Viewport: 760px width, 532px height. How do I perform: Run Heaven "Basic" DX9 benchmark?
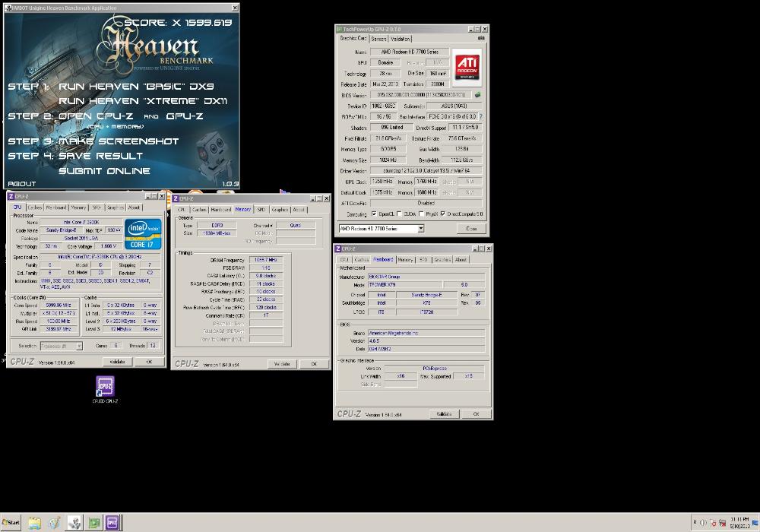(136, 86)
